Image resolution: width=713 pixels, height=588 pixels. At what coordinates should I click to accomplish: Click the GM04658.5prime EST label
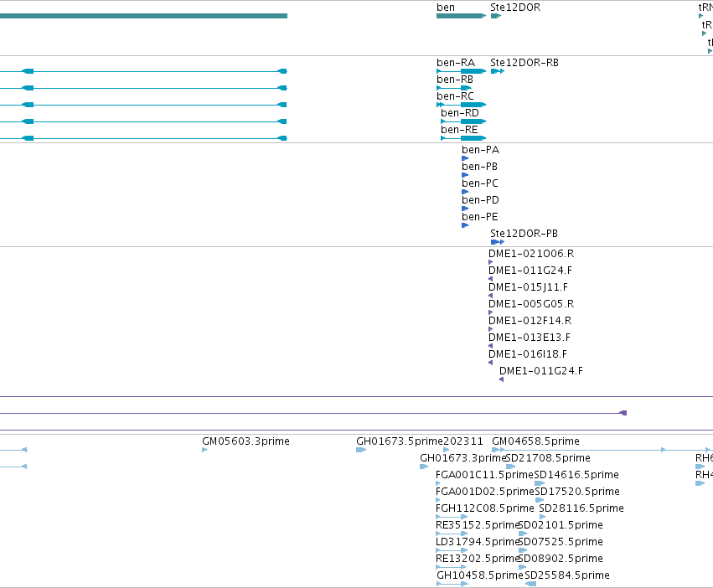tap(535, 441)
